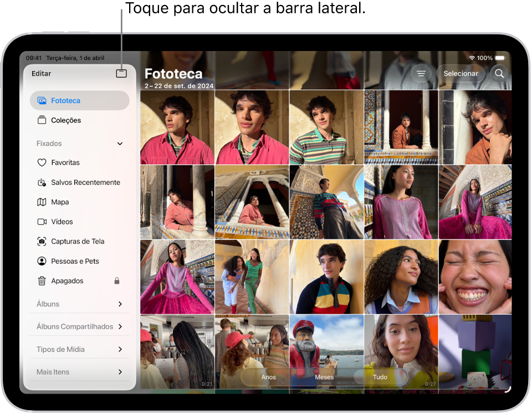Open Pessoas e Pets in the sidebar
The height and width of the screenshot is (413, 532).
[75, 261]
